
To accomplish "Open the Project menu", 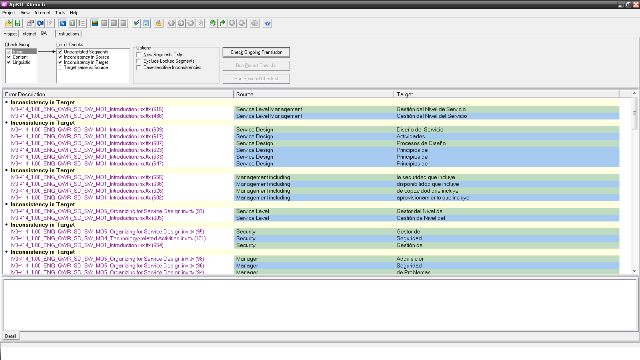I will coord(9,13).
